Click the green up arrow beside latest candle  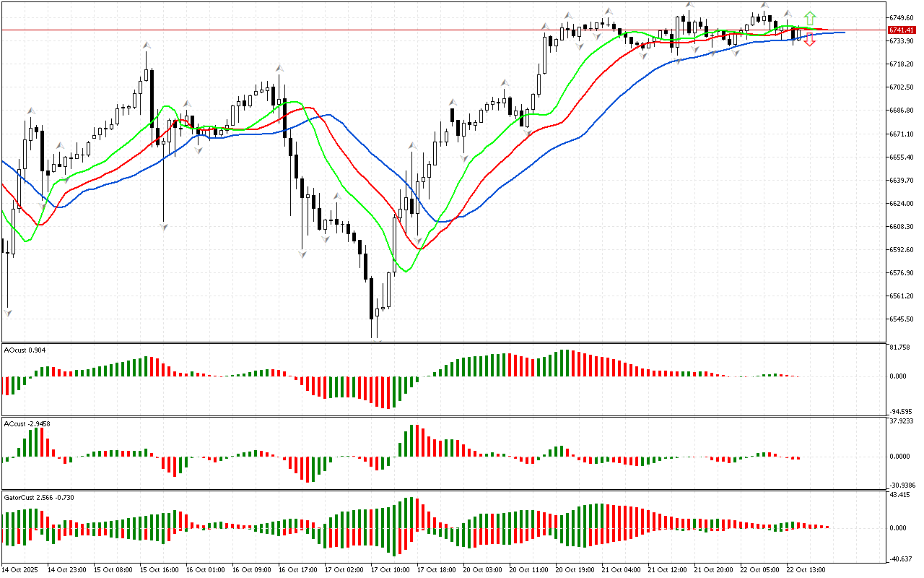810,17
